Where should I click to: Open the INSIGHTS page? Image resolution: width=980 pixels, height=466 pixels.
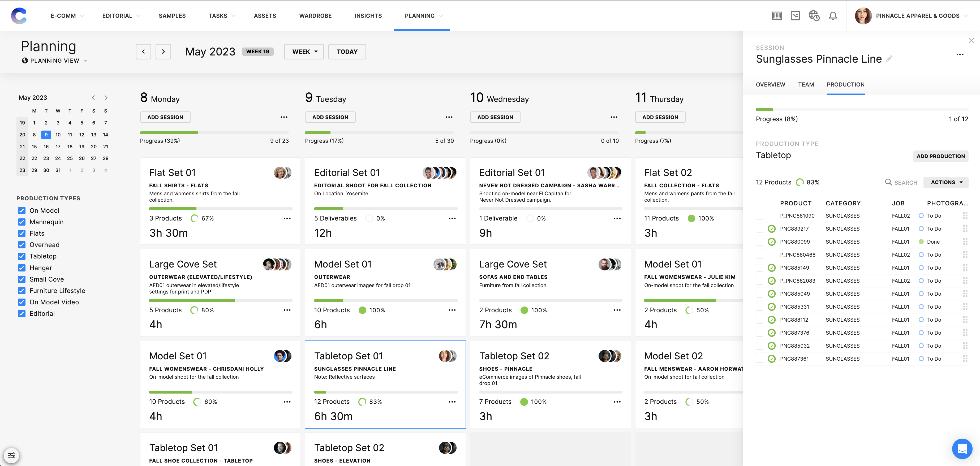coord(368,16)
